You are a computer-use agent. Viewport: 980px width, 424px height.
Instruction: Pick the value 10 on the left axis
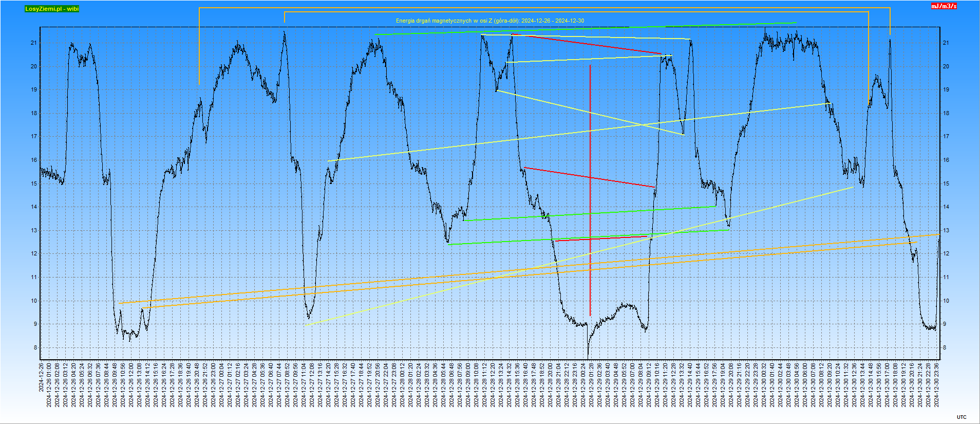point(34,301)
